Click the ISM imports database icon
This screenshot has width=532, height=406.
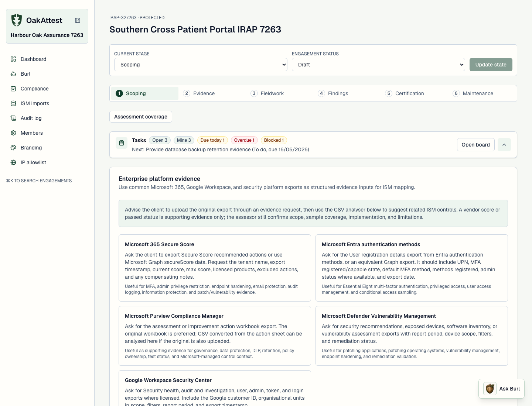pos(13,103)
